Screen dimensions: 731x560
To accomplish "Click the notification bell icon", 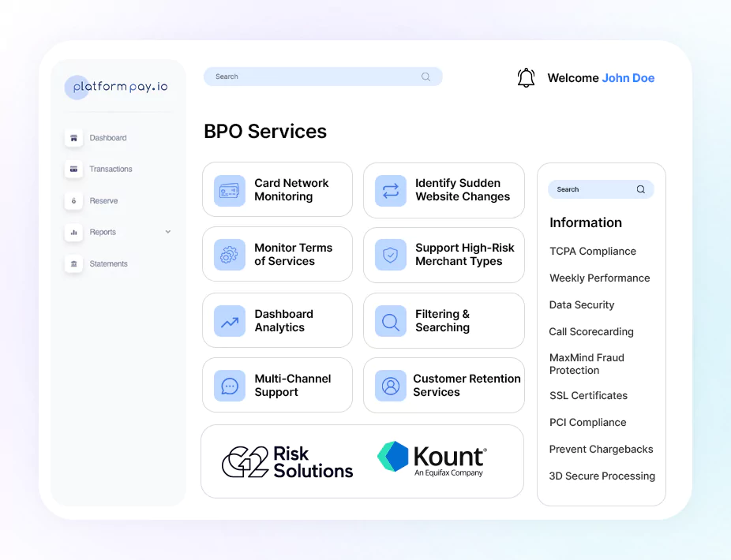I will coord(526,78).
